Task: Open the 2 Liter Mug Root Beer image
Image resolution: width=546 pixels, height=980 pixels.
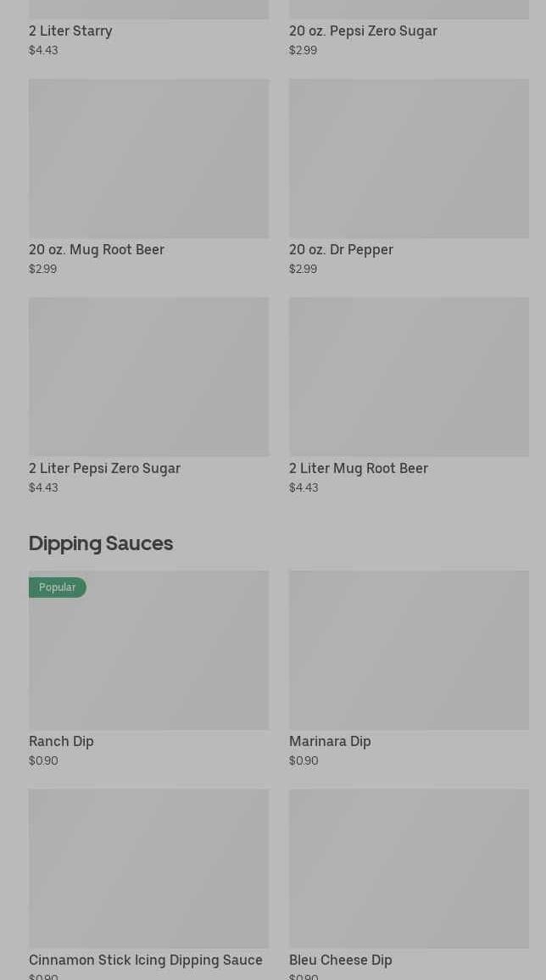Action: (x=409, y=377)
